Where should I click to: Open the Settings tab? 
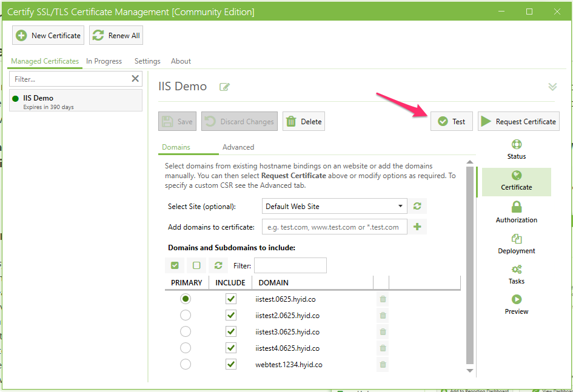coord(147,61)
